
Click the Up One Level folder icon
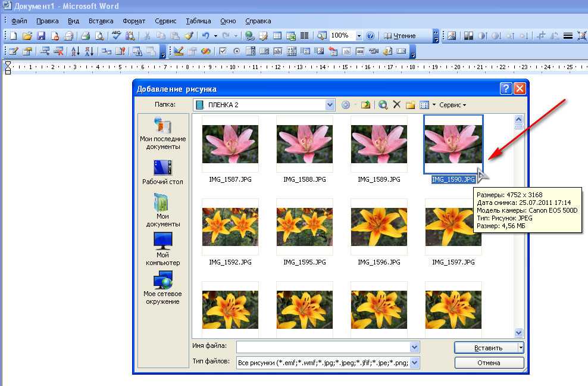coord(365,105)
